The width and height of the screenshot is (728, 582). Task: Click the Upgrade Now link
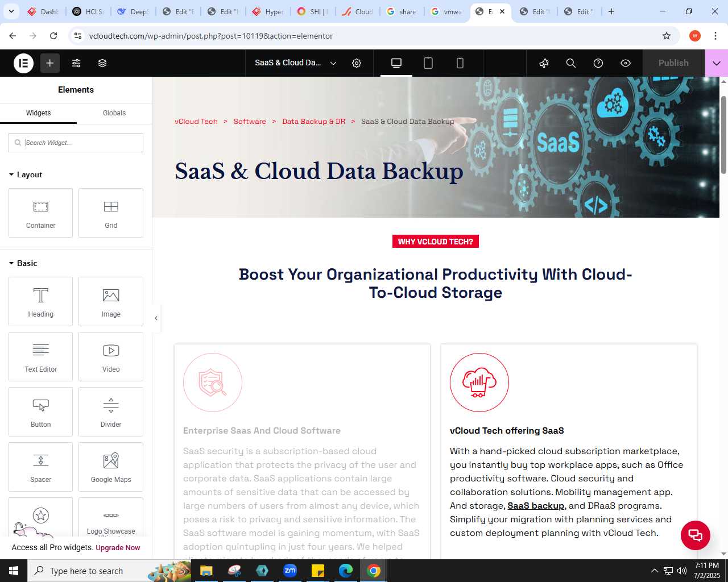coord(118,548)
